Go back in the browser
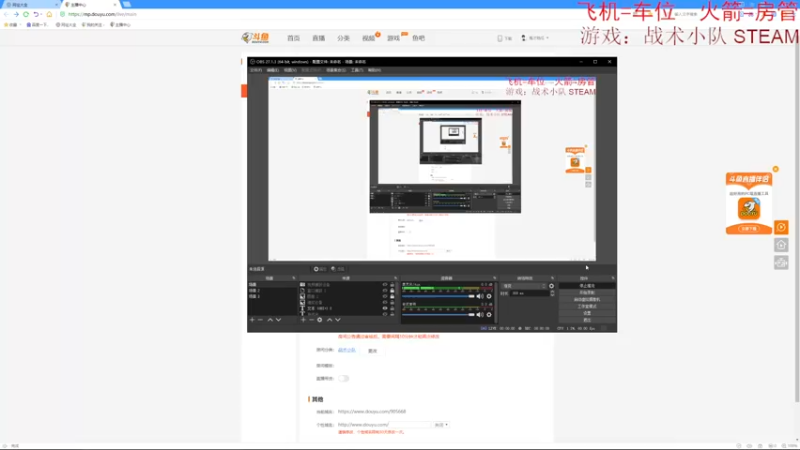Screen dimensions: 800x450 pyautogui.click(x=6, y=14)
